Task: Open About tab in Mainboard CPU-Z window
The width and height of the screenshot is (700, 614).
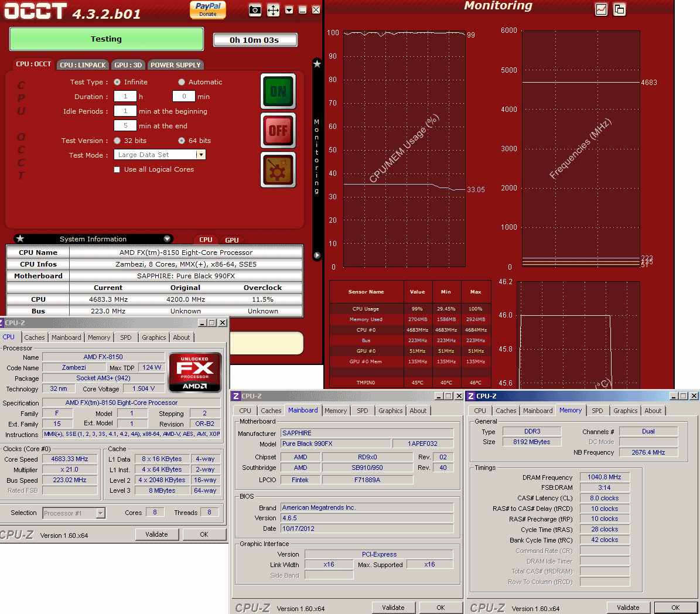Action: pos(418,411)
